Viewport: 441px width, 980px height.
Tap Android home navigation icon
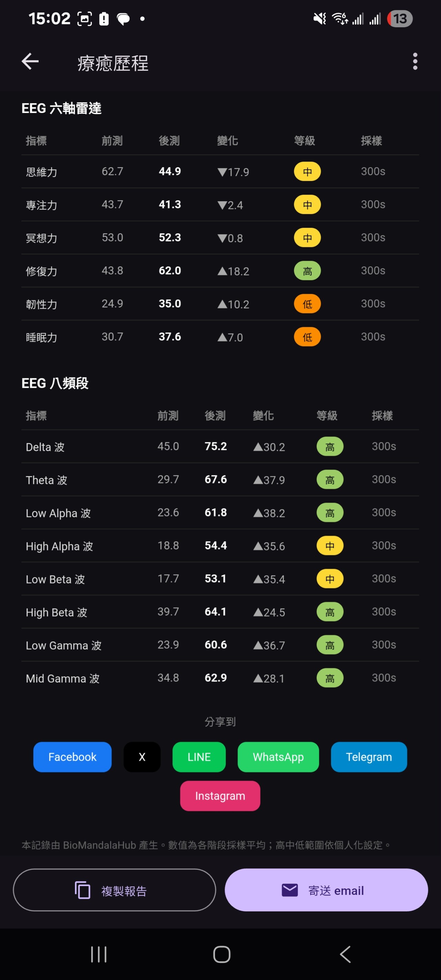(x=222, y=954)
